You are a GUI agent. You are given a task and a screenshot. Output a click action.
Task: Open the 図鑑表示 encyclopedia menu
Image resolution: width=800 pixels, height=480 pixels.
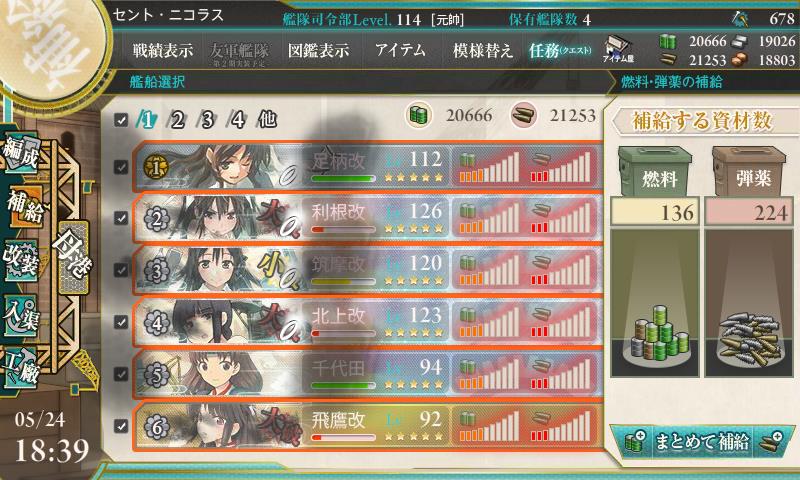coord(318,50)
